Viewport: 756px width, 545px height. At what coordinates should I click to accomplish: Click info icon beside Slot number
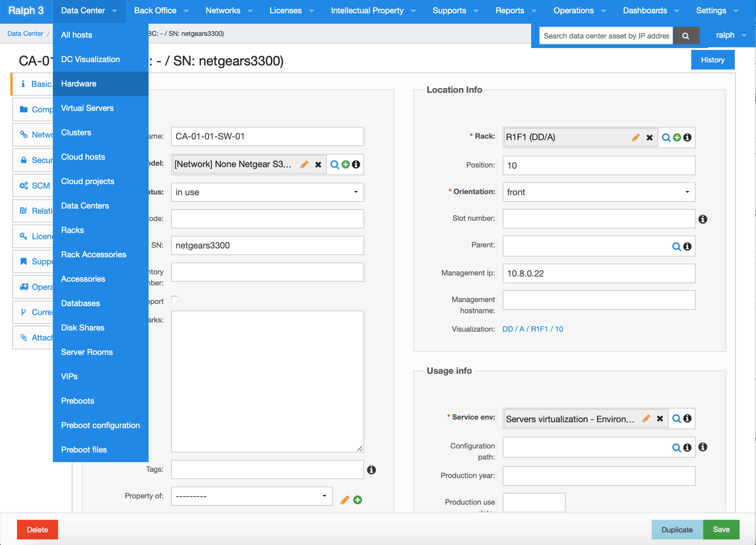tap(702, 219)
